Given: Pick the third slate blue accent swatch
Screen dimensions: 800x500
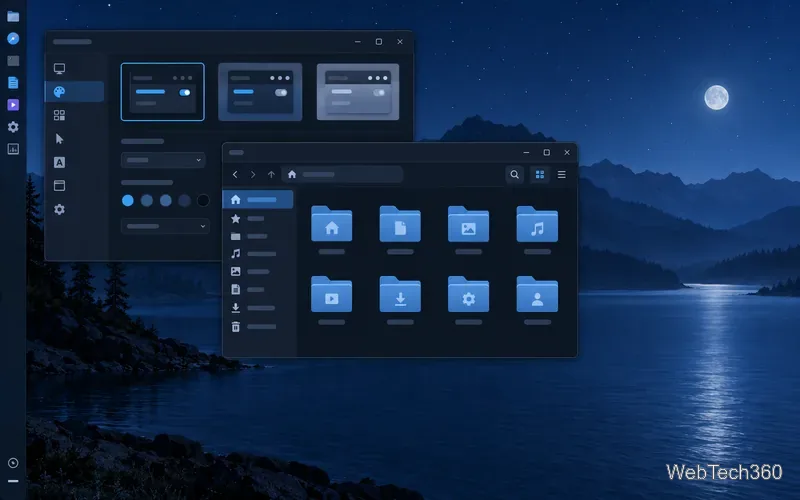Looking at the screenshot, I should pyautogui.click(x=165, y=201).
